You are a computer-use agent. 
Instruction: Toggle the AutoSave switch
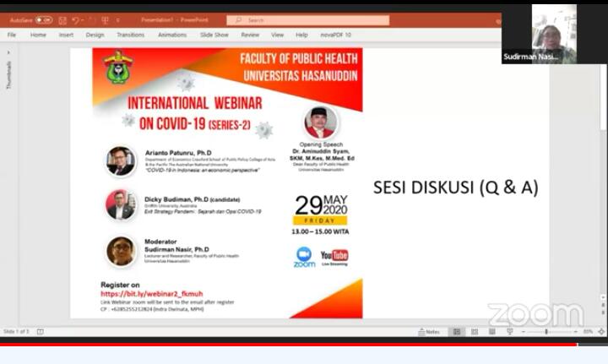pyautogui.click(x=43, y=19)
